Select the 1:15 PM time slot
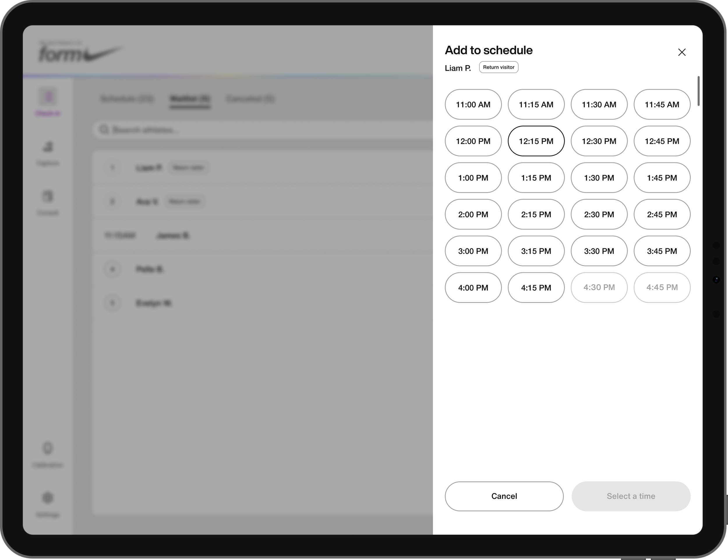 [536, 178]
